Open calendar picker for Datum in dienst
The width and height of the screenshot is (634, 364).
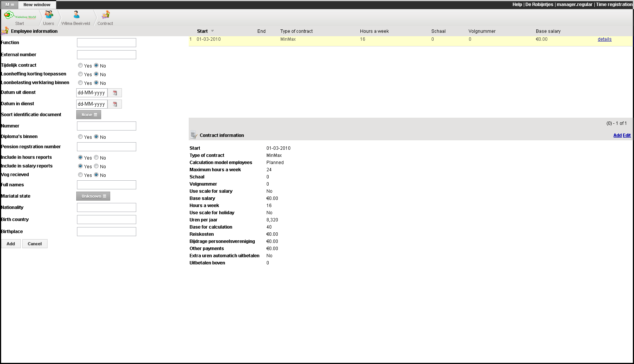click(115, 104)
